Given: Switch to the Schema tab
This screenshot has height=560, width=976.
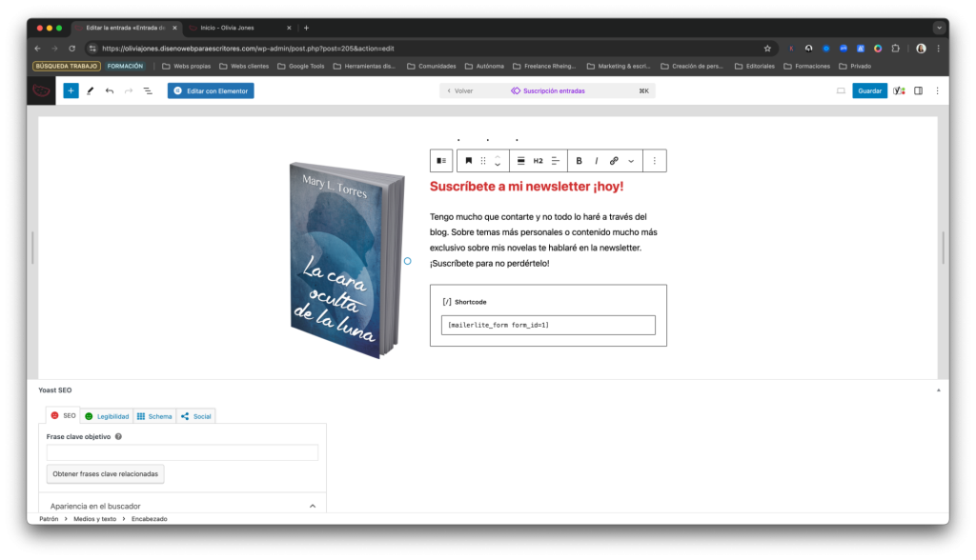Looking at the screenshot, I should coord(153,416).
